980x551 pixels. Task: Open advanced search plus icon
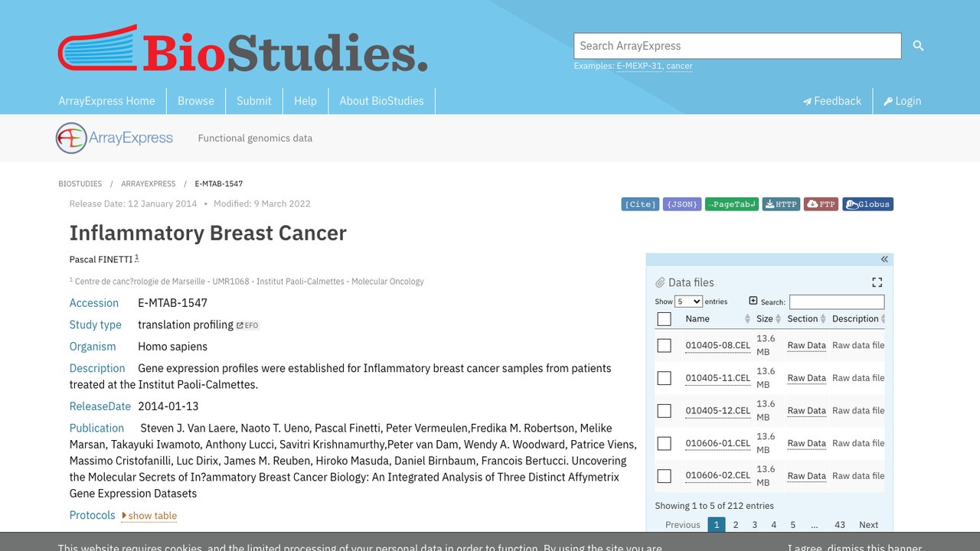pyautogui.click(x=753, y=301)
